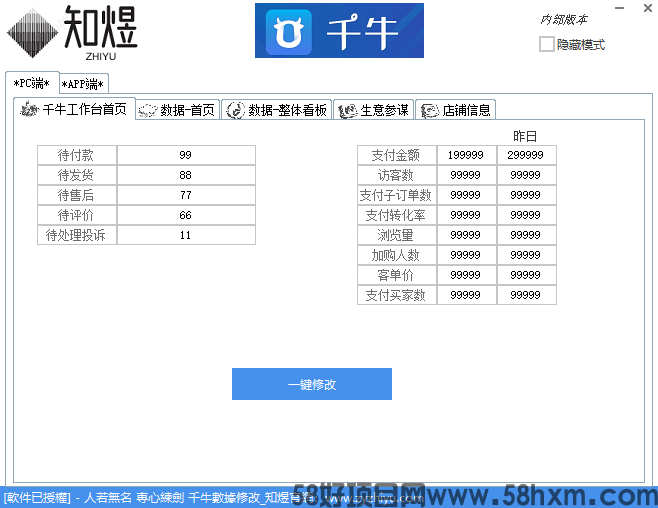Click the 昨日 column header
Viewport: 658px width, 508px height.
click(525, 136)
